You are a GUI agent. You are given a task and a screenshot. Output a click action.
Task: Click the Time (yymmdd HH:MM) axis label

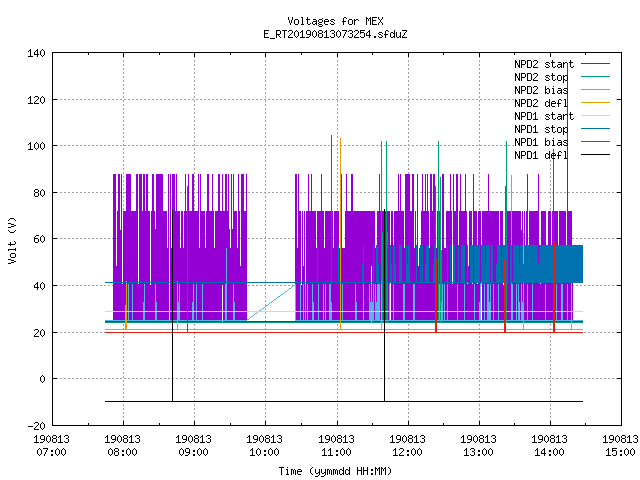(x=335, y=471)
